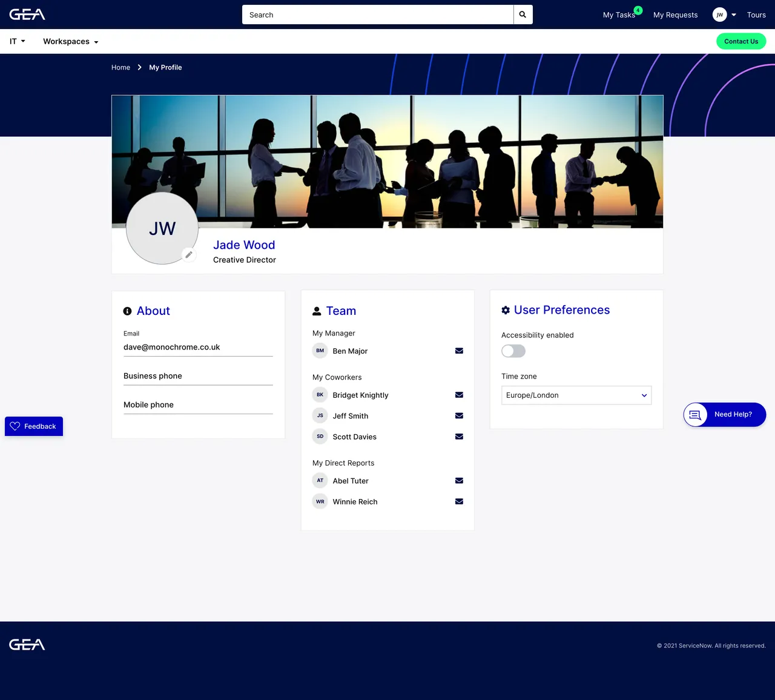Open the Need Help chat bubble icon
This screenshot has width=775, height=700.
click(695, 414)
